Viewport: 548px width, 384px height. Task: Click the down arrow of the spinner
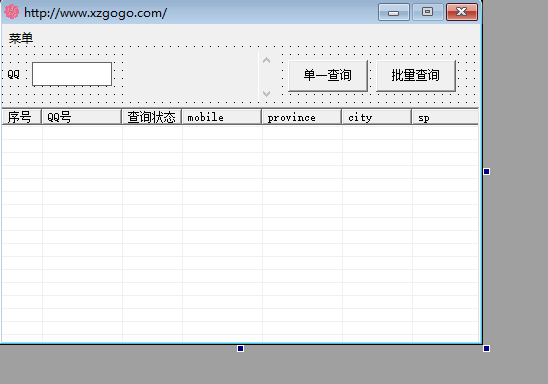click(266, 94)
